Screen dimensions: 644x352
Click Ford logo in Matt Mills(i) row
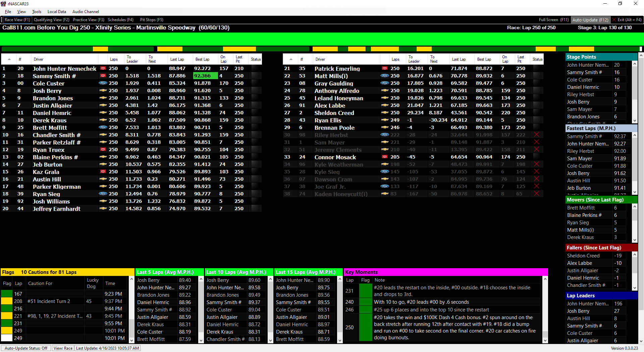(385, 76)
